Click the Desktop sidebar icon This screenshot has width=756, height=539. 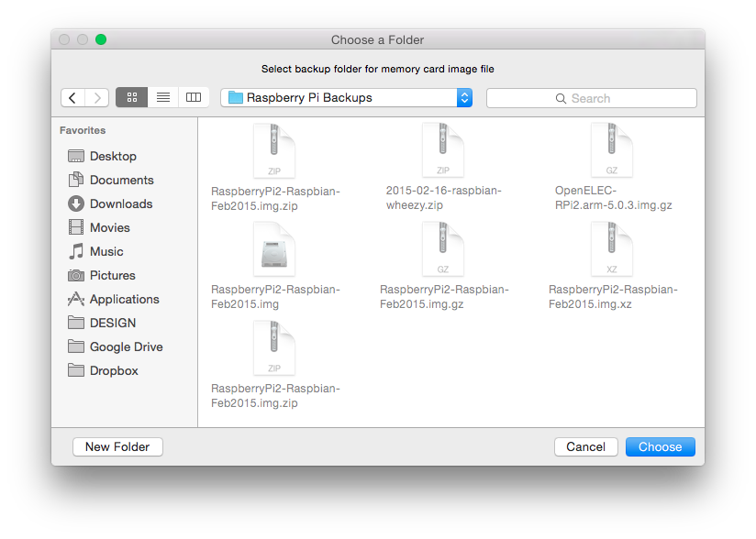click(x=76, y=156)
